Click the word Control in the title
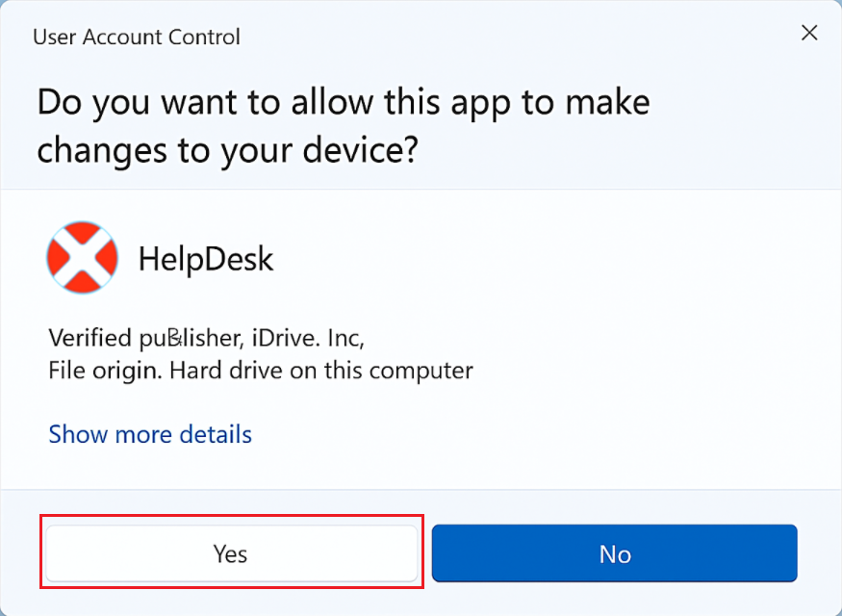This screenshot has width=842, height=616. [203, 38]
